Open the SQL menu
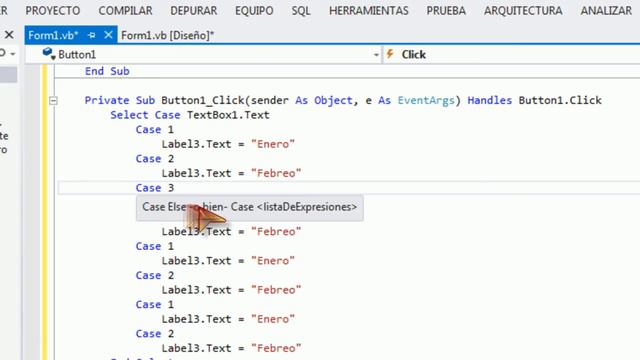The width and height of the screenshot is (640, 360). click(x=301, y=11)
